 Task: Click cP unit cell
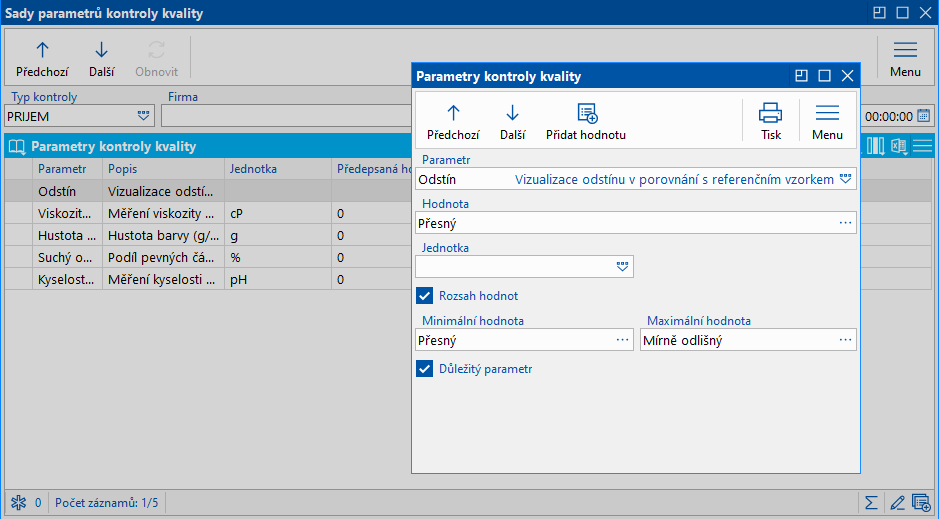(278, 213)
